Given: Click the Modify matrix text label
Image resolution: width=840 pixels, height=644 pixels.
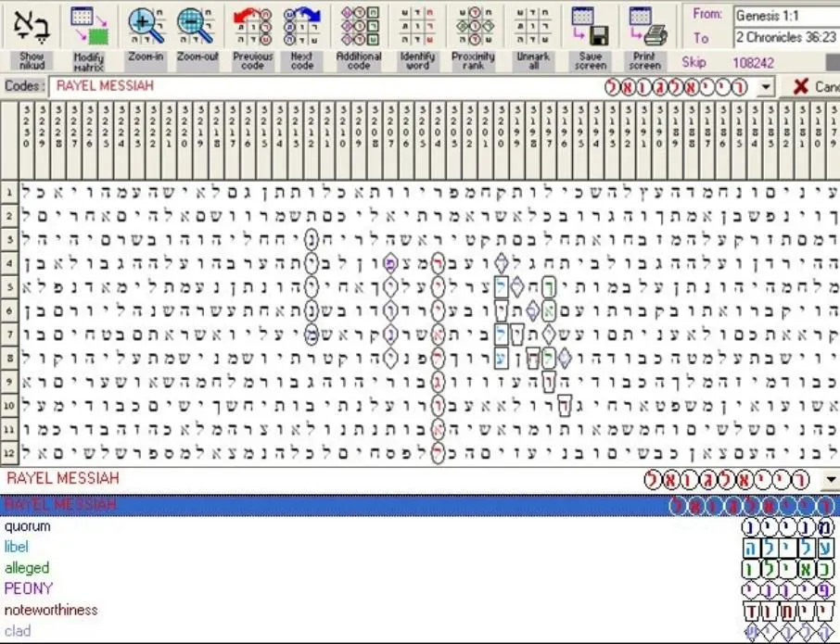Looking at the screenshot, I should pyautogui.click(x=89, y=61).
